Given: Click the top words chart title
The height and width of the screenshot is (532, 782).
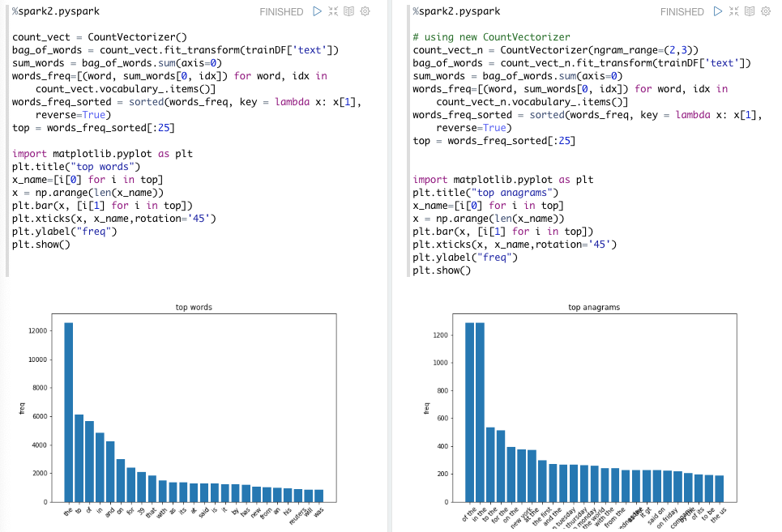Looking at the screenshot, I should pyautogui.click(x=194, y=307).
